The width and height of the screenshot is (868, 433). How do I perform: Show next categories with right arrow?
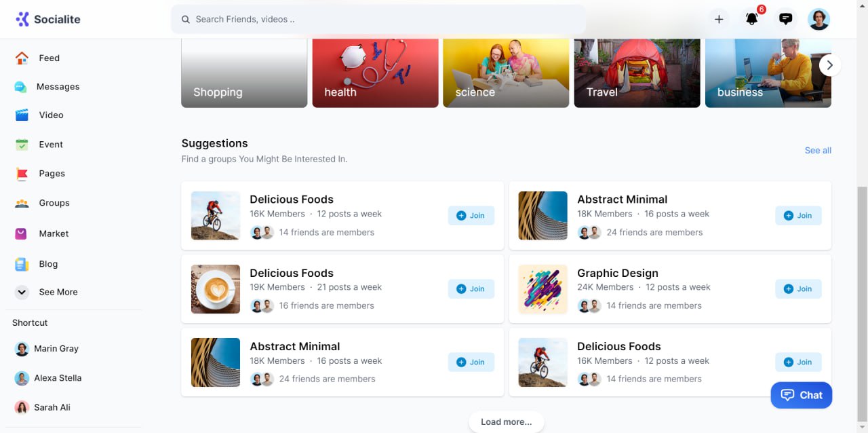click(829, 65)
